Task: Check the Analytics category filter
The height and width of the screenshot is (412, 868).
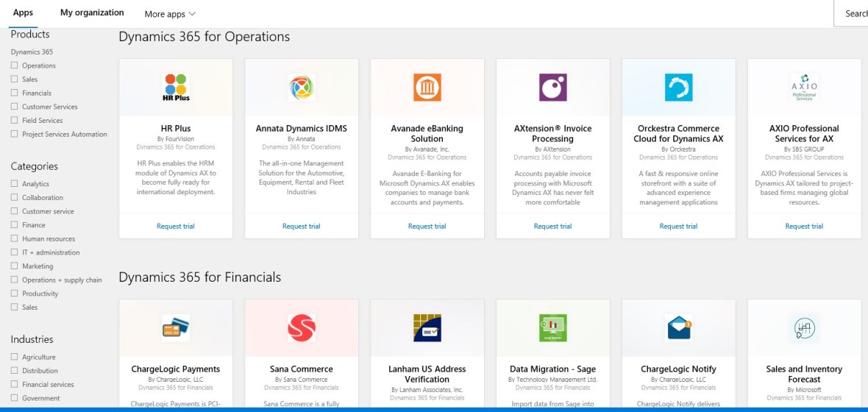Action: click(15, 184)
